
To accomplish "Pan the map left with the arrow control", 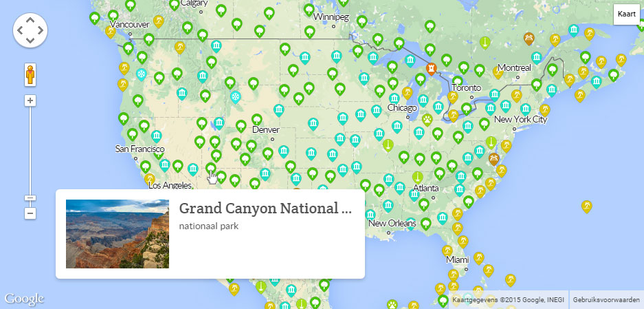I will pyautogui.click(x=20, y=30).
